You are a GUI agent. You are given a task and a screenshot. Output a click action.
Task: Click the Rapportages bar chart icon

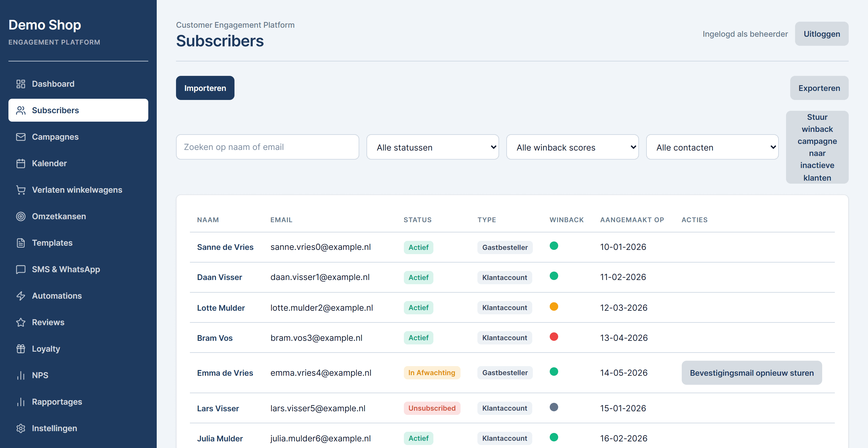(21, 402)
